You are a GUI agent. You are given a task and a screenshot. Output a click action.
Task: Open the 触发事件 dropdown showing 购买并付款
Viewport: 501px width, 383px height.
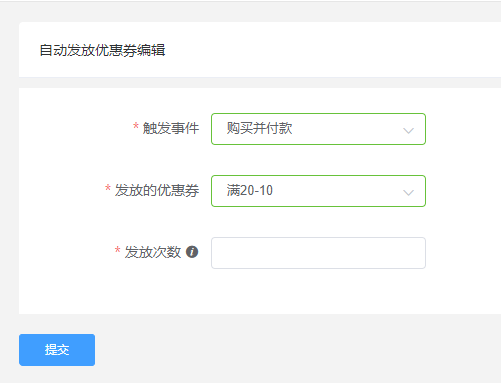318,129
